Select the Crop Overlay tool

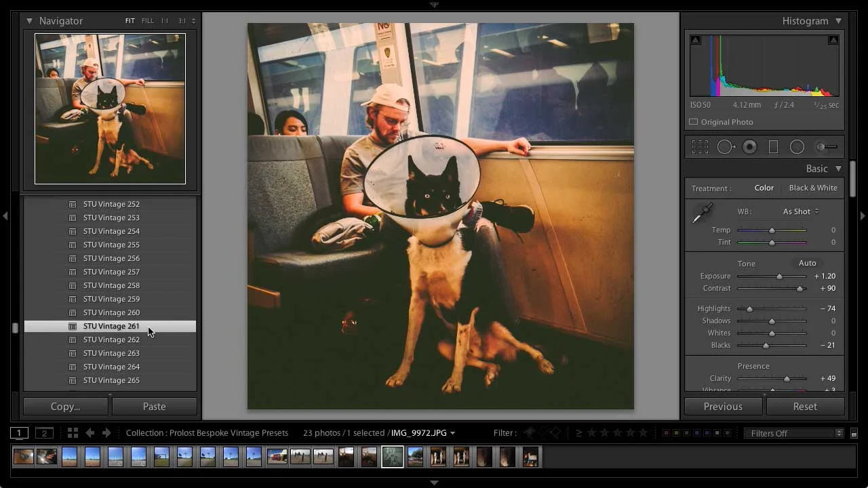click(700, 146)
